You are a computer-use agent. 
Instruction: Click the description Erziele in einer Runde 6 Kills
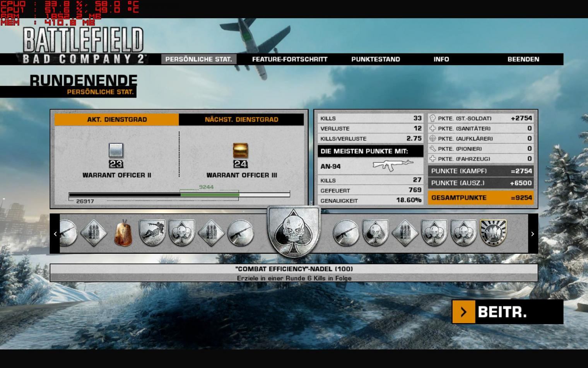(x=294, y=278)
